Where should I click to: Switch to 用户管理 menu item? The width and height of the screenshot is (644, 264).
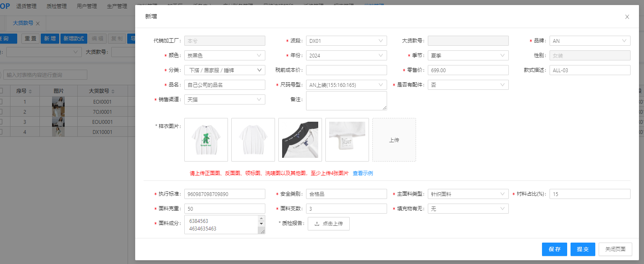(x=87, y=6)
